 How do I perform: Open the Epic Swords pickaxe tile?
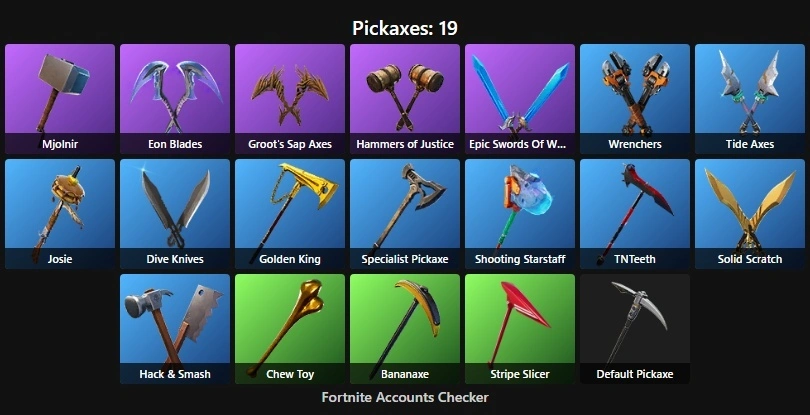coord(520,99)
